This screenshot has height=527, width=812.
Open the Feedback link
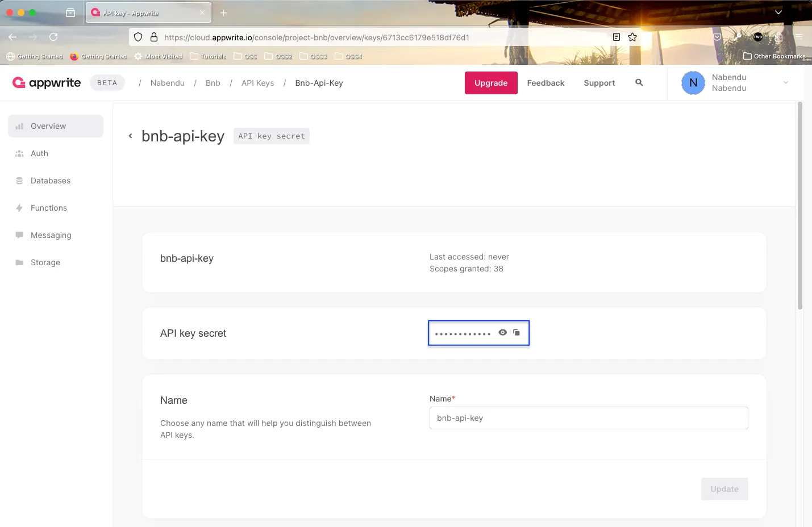546,83
